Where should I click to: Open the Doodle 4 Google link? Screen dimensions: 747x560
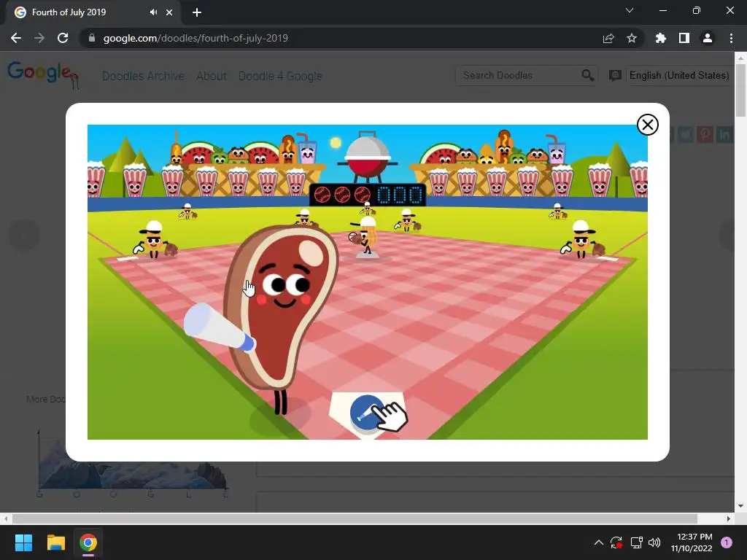[x=280, y=76]
